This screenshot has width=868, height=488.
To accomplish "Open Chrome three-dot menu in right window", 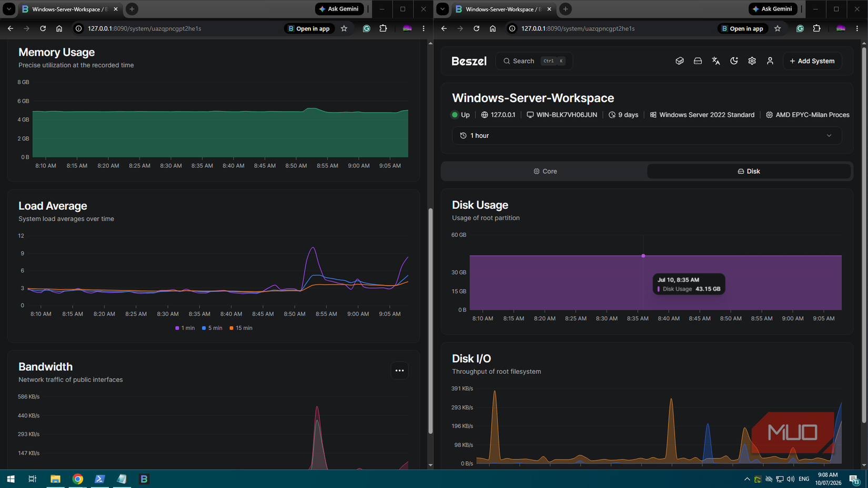I will tap(857, 28).
